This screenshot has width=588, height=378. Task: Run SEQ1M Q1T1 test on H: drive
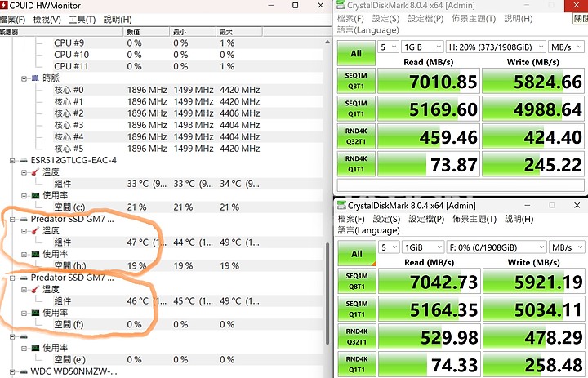click(x=356, y=109)
